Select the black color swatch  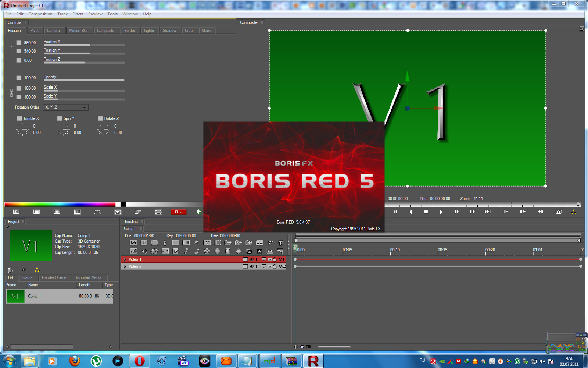(123, 205)
